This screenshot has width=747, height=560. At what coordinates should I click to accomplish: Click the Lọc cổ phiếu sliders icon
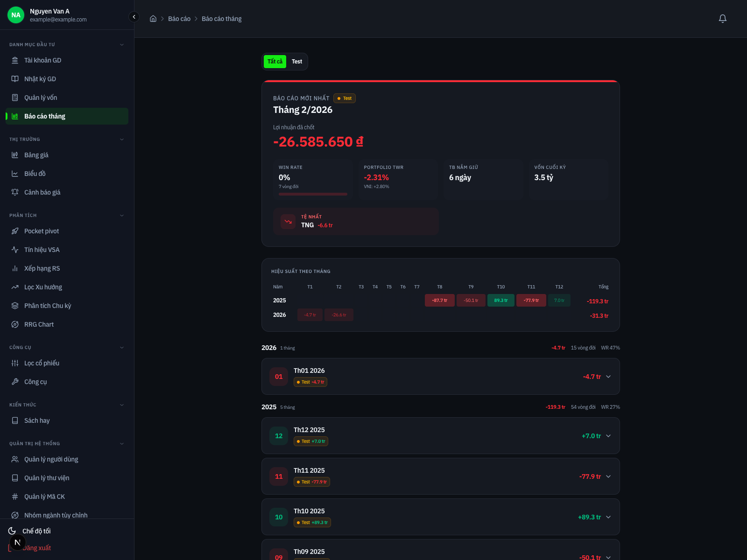(15, 363)
